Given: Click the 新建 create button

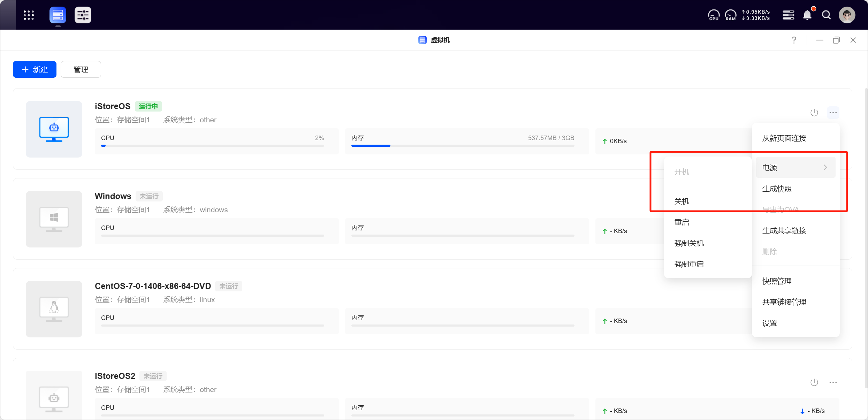Looking at the screenshot, I should [x=35, y=69].
